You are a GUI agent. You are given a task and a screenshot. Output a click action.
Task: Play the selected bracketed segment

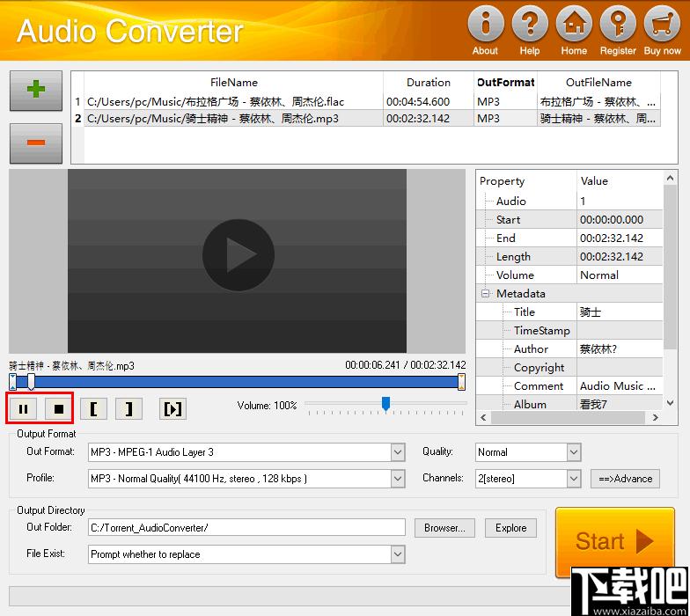click(172, 409)
